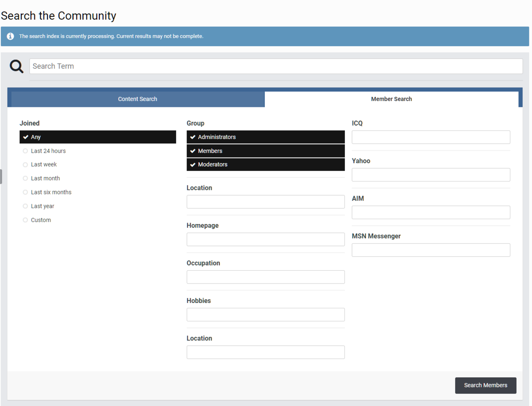Switch to the Content Search tab

click(137, 99)
